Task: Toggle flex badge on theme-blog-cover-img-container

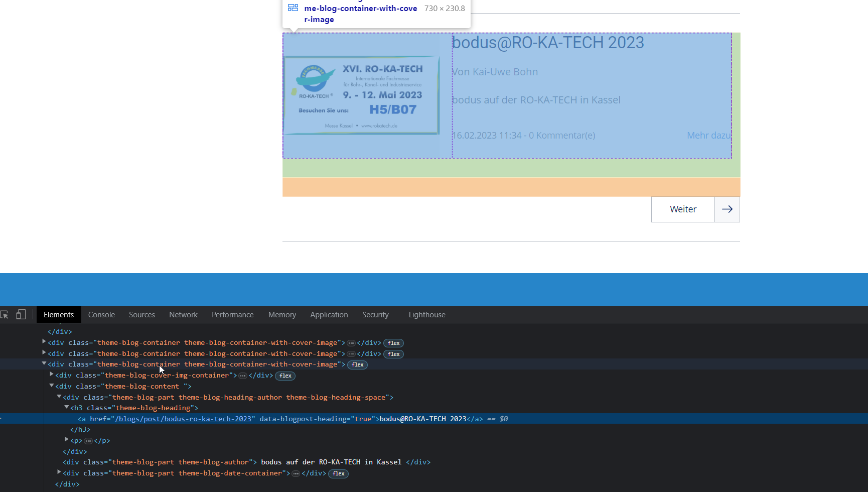Action: pos(285,376)
